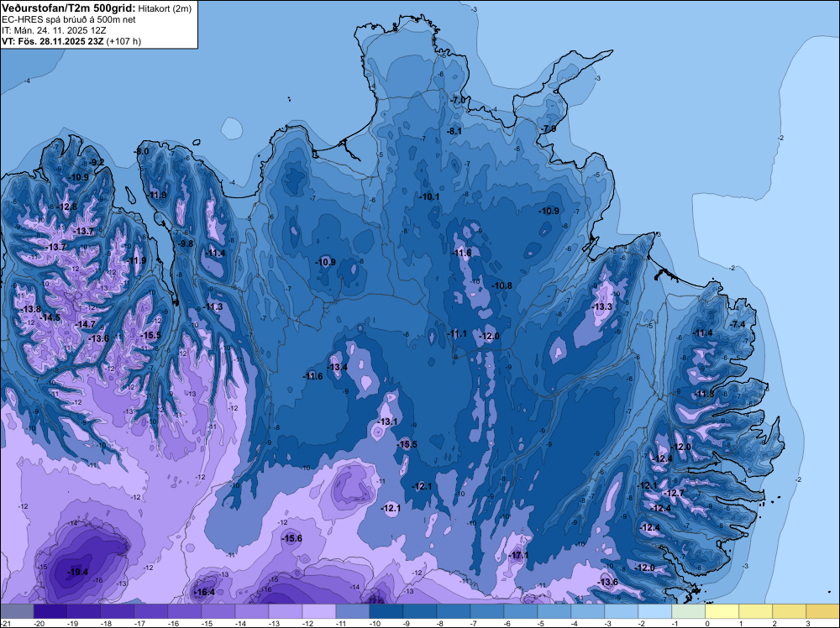840x628 pixels.
Task: Select the -16.4 temperature label
Action: (204, 592)
